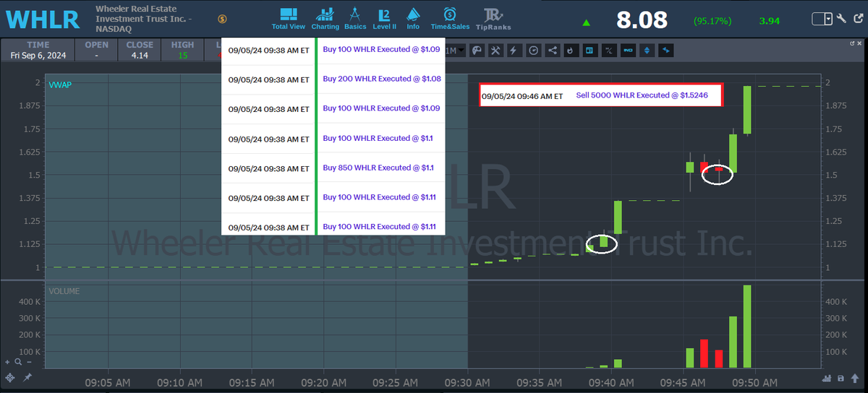This screenshot has height=393, width=868.
Task: Click the clock gauge chart icon
Action: (533, 51)
